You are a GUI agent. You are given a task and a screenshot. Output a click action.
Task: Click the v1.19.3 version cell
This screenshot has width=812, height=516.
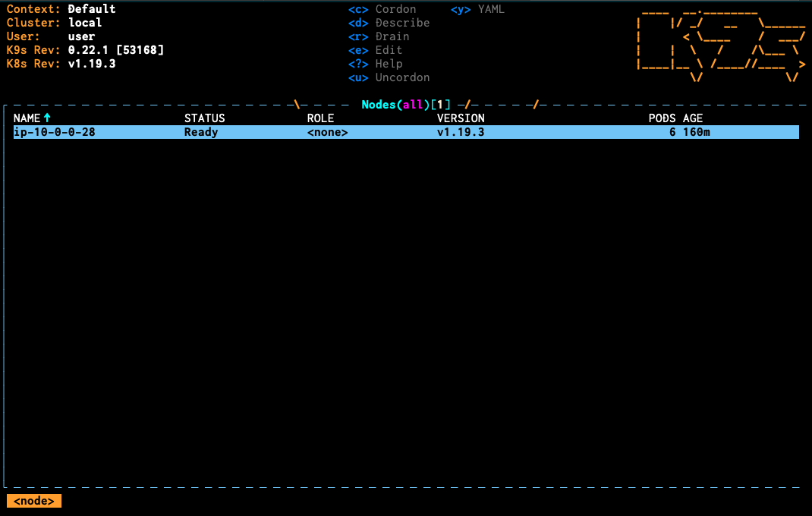(461, 132)
